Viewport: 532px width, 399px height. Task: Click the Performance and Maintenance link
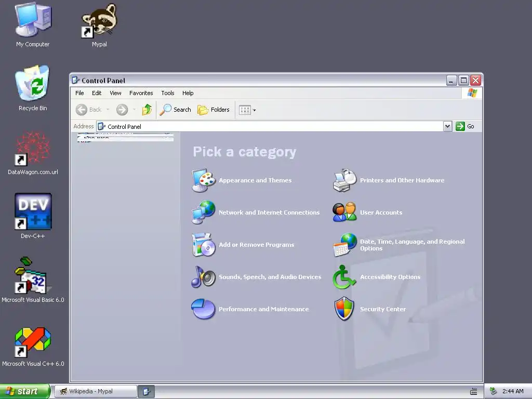click(263, 309)
